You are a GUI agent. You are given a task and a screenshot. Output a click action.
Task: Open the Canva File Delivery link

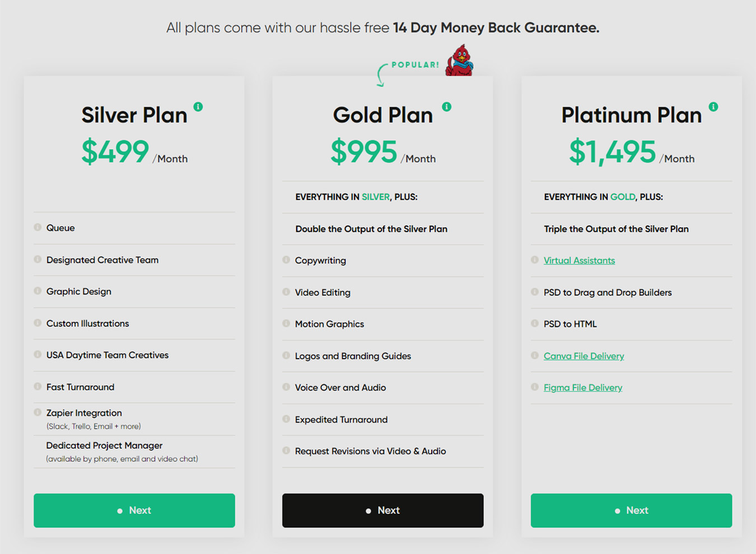click(584, 356)
